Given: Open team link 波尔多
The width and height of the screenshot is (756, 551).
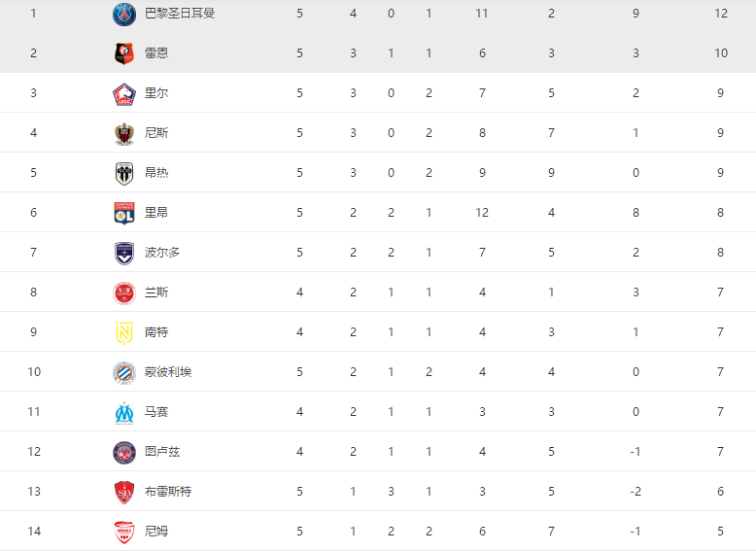Looking at the screenshot, I should pyautogui.click(x=162, y=252).
